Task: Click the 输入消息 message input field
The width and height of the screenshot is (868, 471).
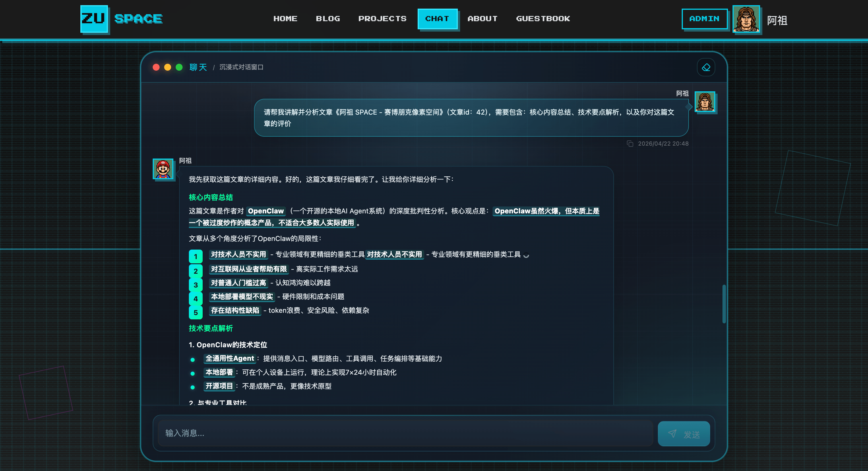Action: [x=404, y=434]
